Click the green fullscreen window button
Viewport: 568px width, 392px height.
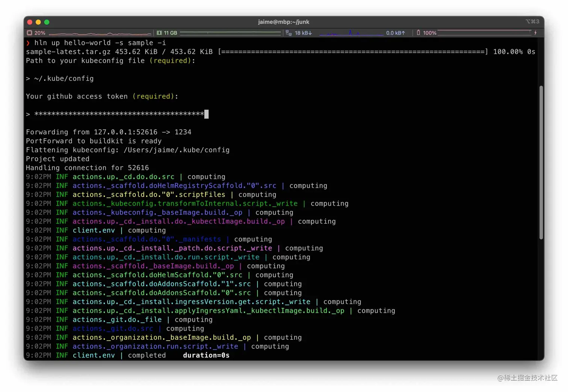[x=47, y=22]
